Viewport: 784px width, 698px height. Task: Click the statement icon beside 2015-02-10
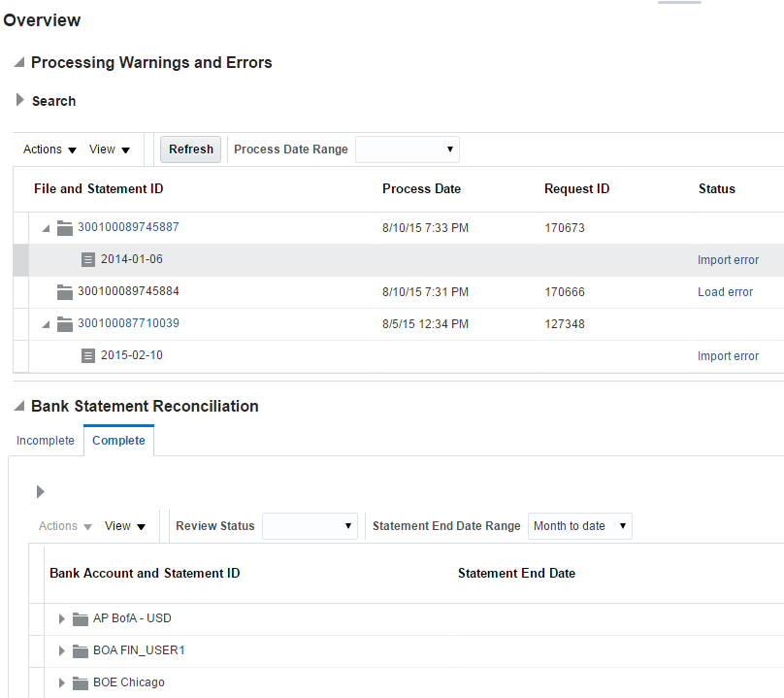[x=88, y=356]
